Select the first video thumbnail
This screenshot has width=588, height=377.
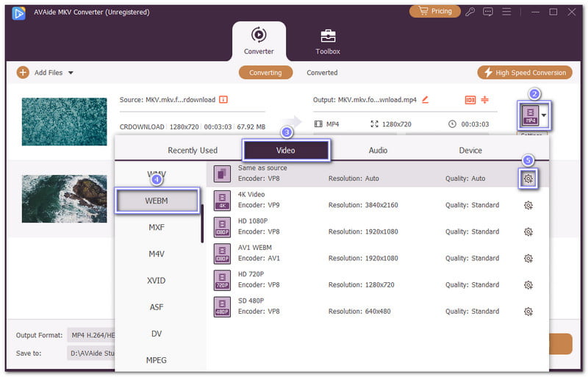click(64, 121)
